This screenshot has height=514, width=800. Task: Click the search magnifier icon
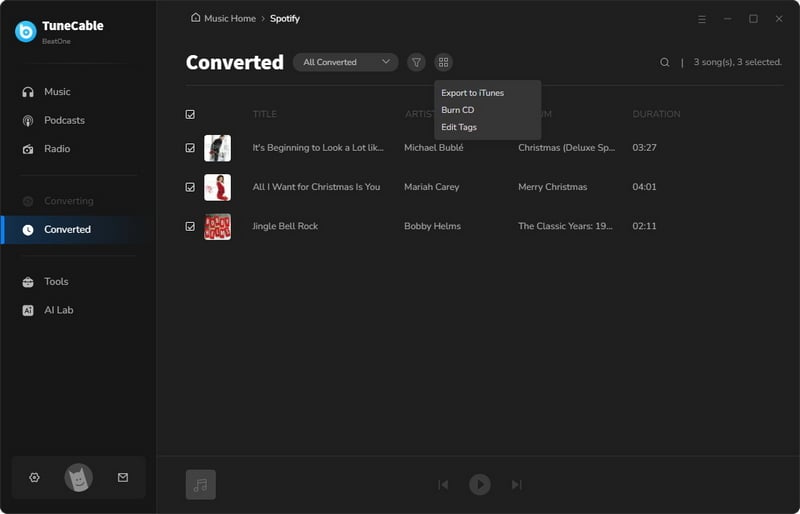(664, 62)
